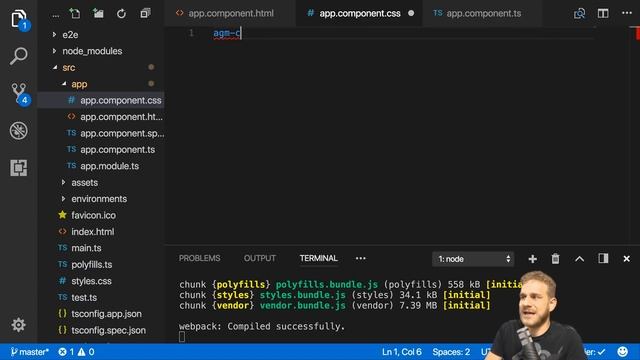Select the TERMINAL panel tab
Viewport: 640px width, 360px height.
318,258
